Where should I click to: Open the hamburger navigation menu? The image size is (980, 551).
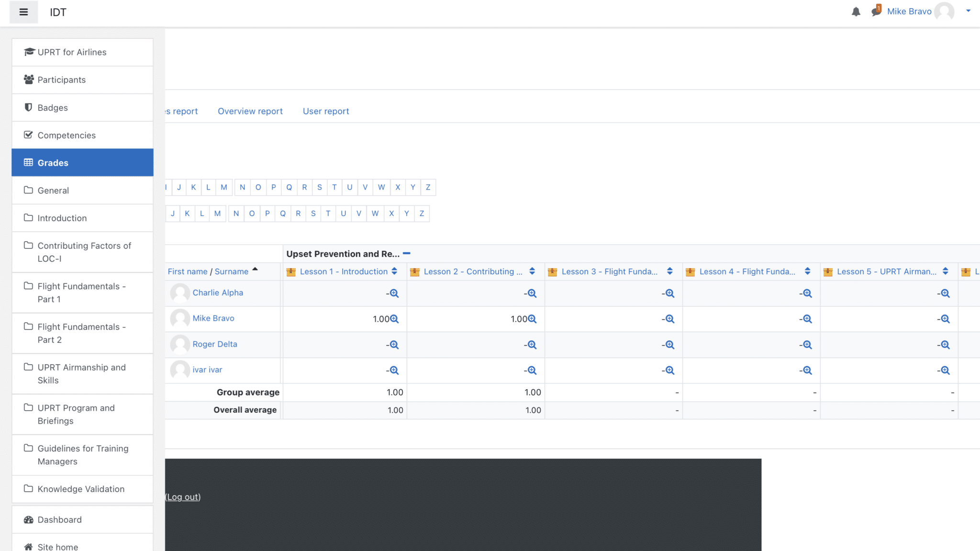click(23, 12)
